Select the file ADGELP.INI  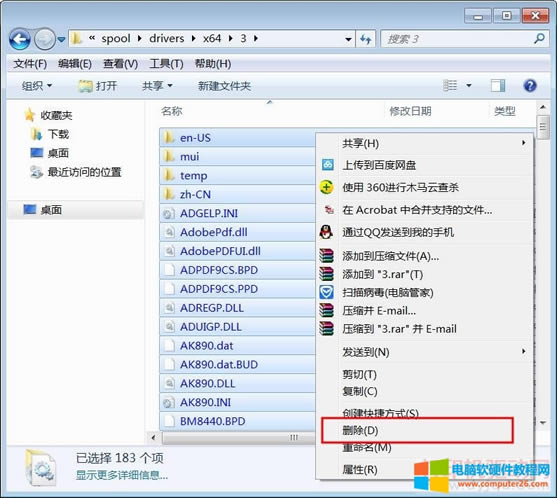click(237, 213)
